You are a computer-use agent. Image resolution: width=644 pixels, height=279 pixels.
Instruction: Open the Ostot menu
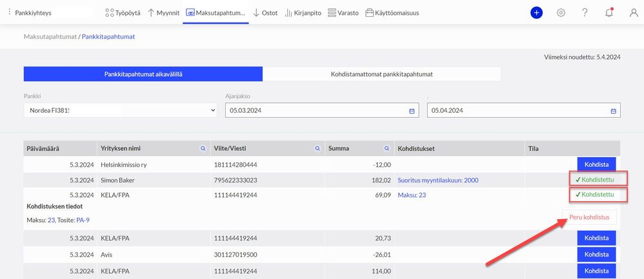pyautogui.click(x=265, y=13)
